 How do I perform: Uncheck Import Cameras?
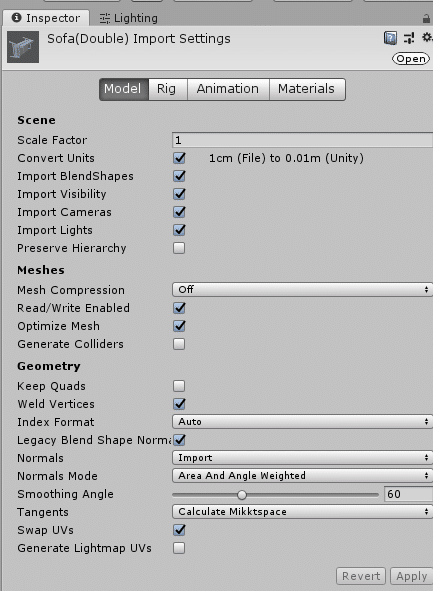point(179,212)
